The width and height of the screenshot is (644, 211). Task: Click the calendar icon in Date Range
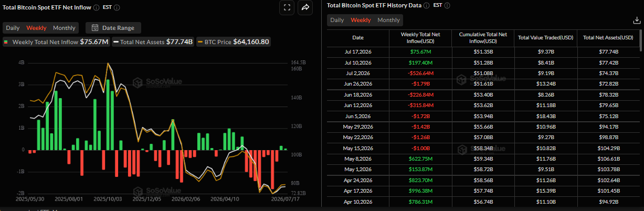(x=96, y=28)
